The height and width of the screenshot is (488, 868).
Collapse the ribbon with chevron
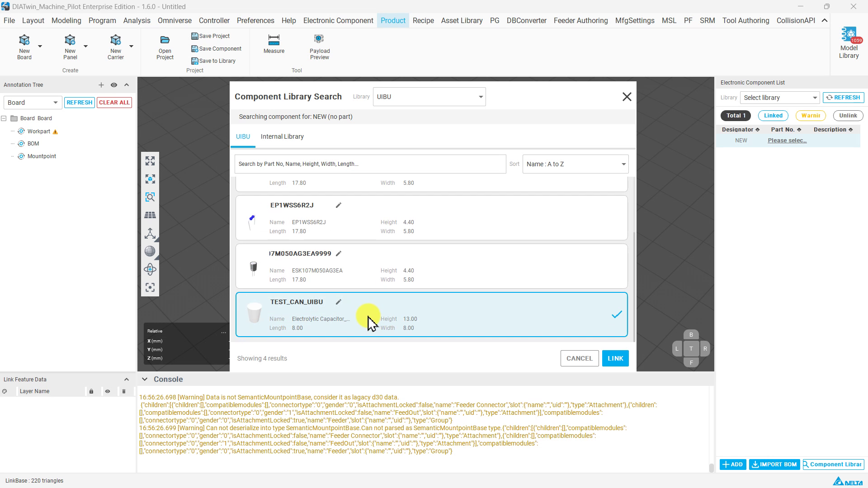(825, 21)
